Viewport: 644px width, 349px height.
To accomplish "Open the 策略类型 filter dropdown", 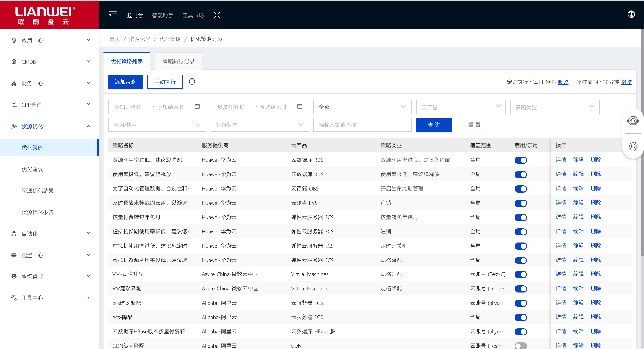I will tap(555, 107).
